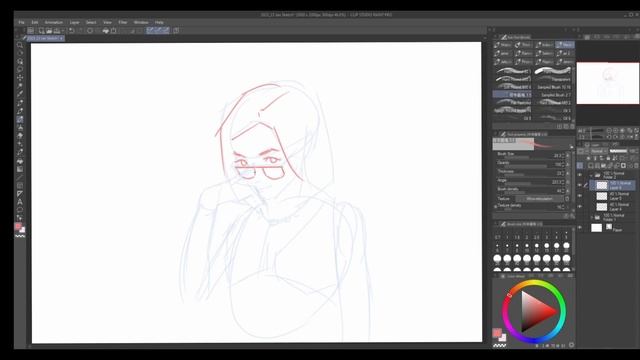This screenshot has width=640, height=360.
Task: Open the Edit menu
Action: click(35, 22)
